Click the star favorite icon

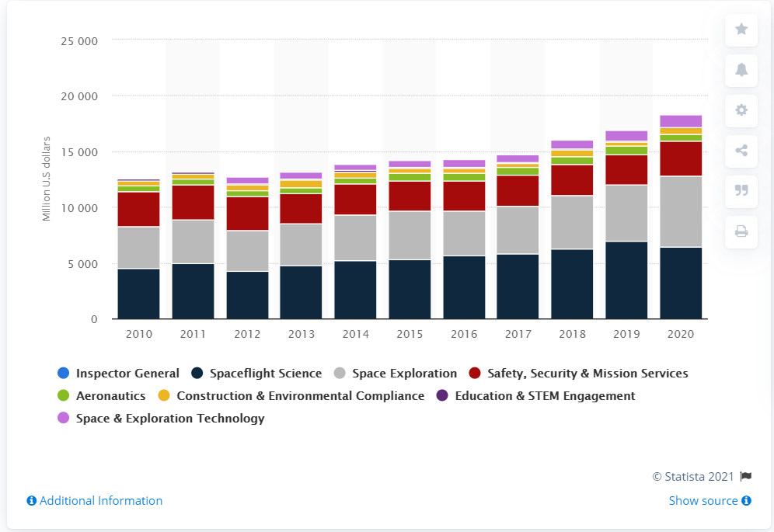point(741,29)
